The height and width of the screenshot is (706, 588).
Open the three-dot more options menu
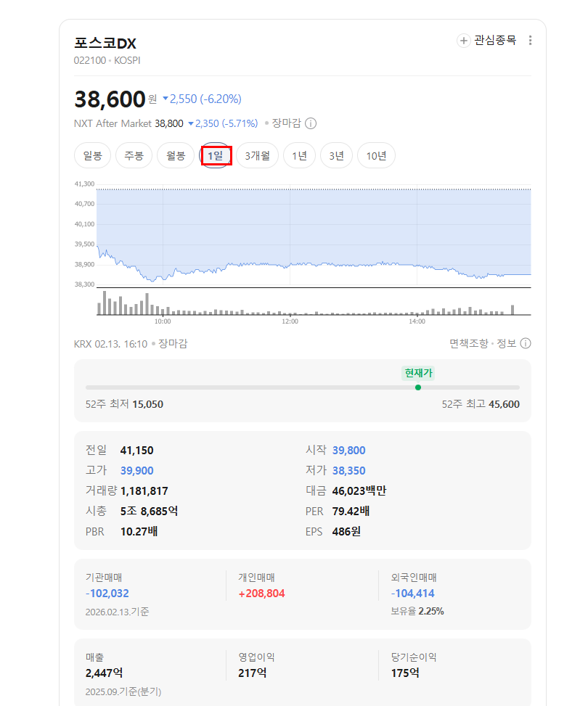click(531, 41)
